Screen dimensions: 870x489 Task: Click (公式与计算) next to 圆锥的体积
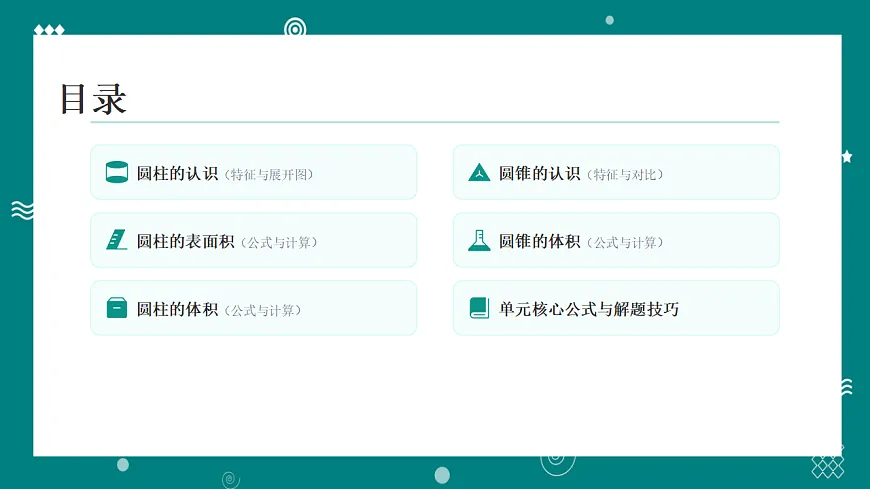625,243
